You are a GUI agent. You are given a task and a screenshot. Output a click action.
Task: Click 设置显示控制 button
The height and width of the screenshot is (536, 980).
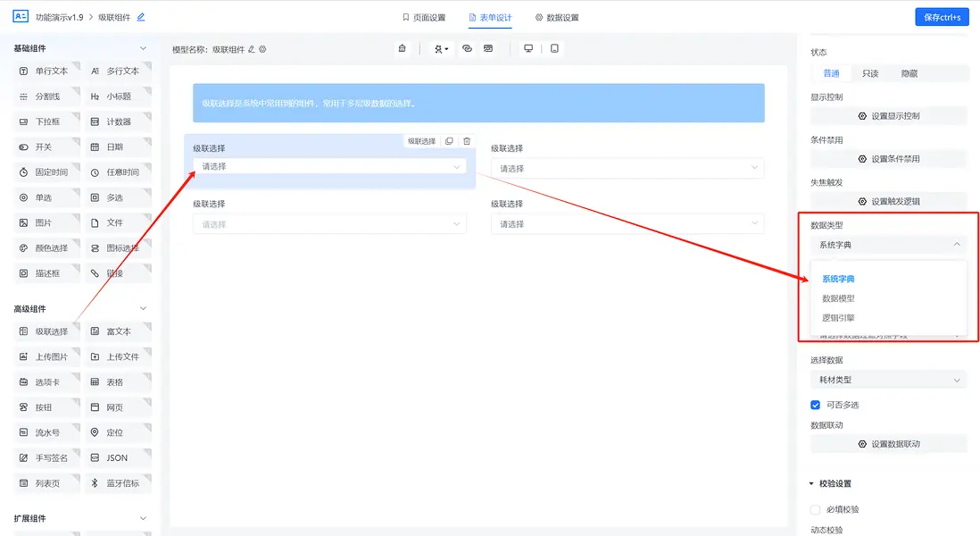point(889,116)
